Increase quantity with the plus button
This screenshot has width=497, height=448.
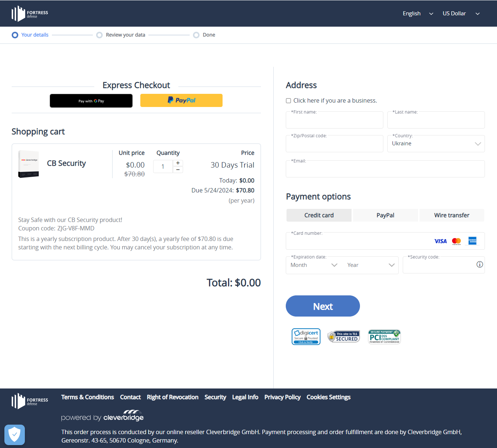(178, 163)
